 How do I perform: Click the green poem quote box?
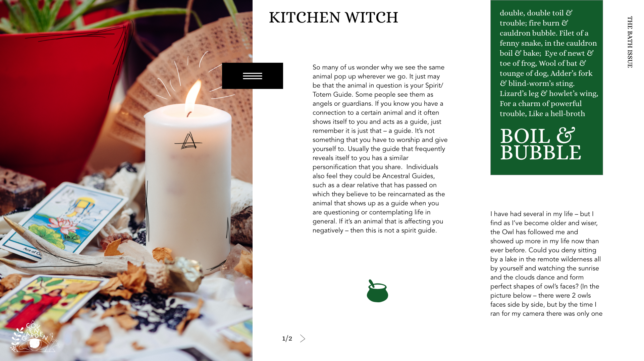(547, 88)
